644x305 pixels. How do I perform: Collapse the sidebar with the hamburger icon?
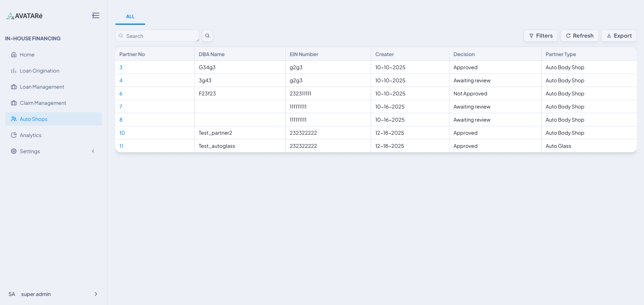95,15
